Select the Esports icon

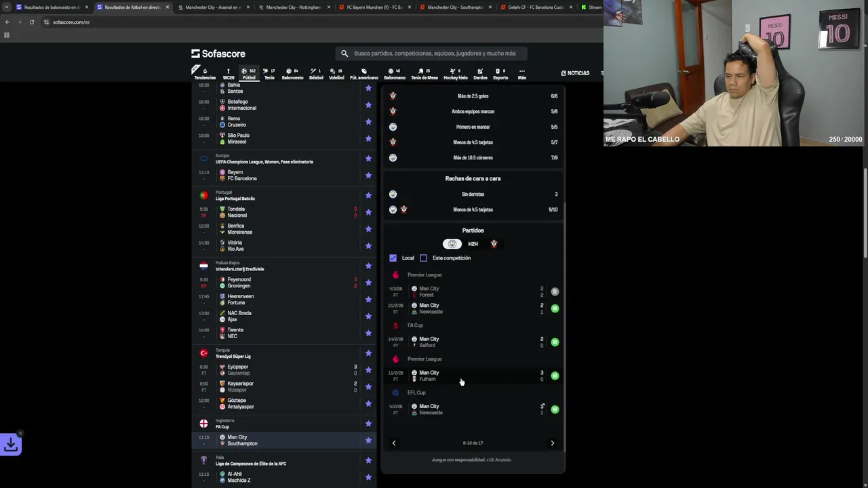500,73
